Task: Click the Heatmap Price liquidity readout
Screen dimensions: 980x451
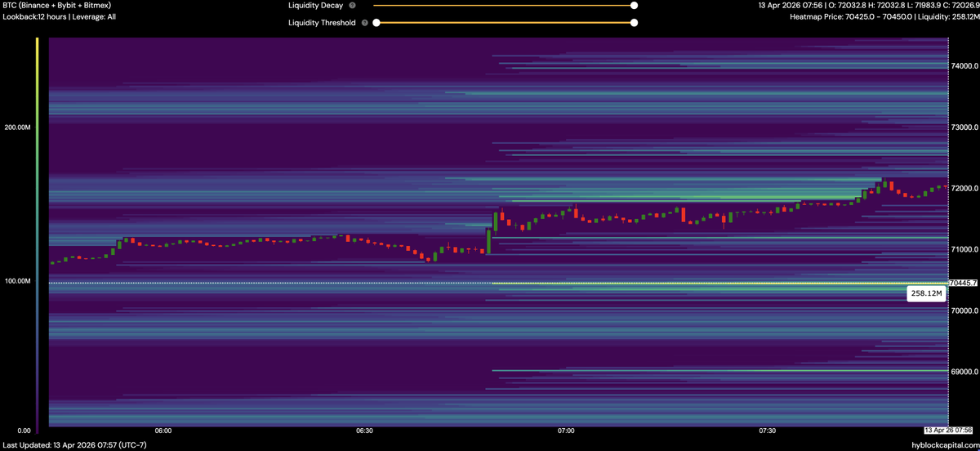Action: click(884, 16)
